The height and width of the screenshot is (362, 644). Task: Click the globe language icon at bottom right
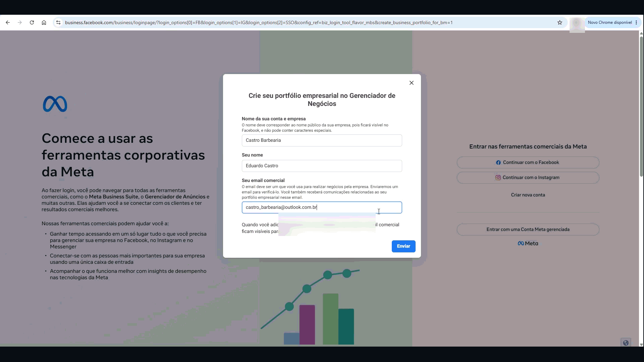[626, 343]
